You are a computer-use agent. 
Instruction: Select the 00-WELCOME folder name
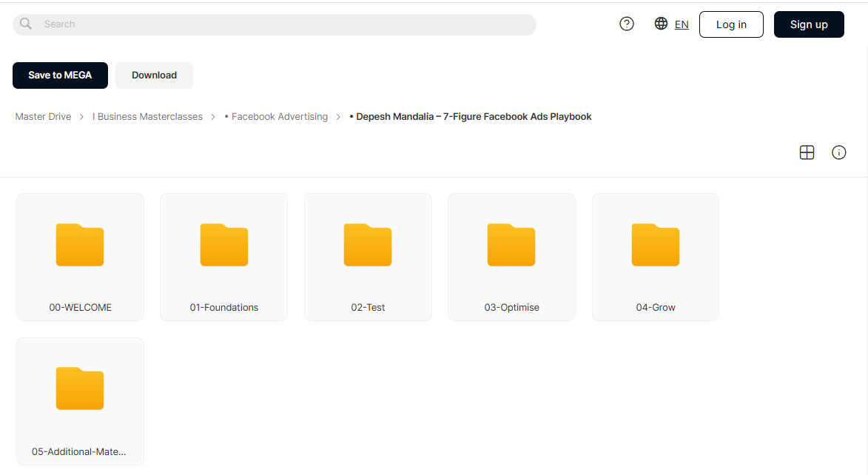point(80,307)
